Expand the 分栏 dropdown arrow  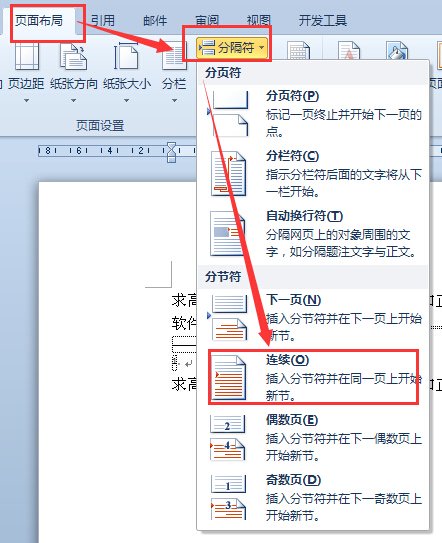[x=174, y=100]
